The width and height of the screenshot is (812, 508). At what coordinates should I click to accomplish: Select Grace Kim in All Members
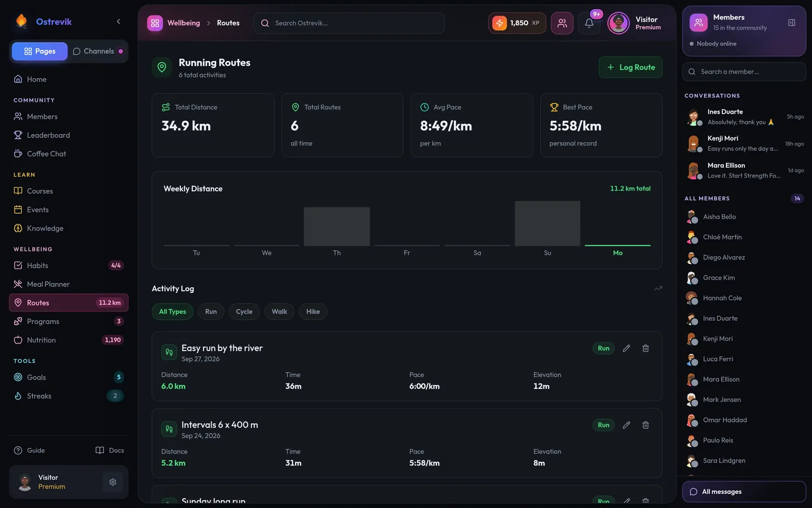tap(744, 278)
